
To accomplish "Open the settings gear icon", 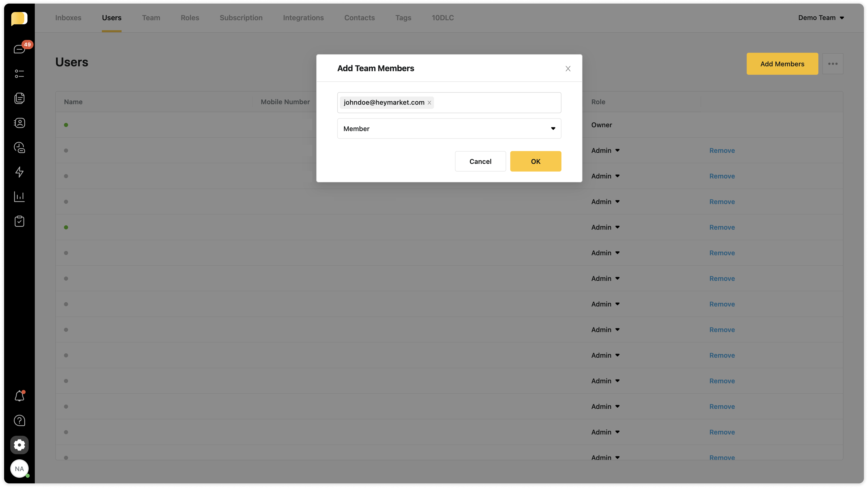I will pyautogui.click(x=19, y=445).
